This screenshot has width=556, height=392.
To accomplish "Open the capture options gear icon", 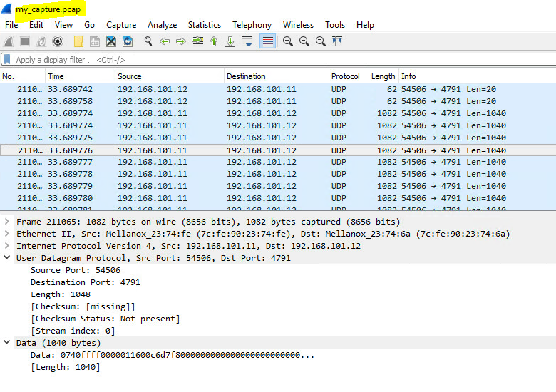I will [x=58, y=41].
